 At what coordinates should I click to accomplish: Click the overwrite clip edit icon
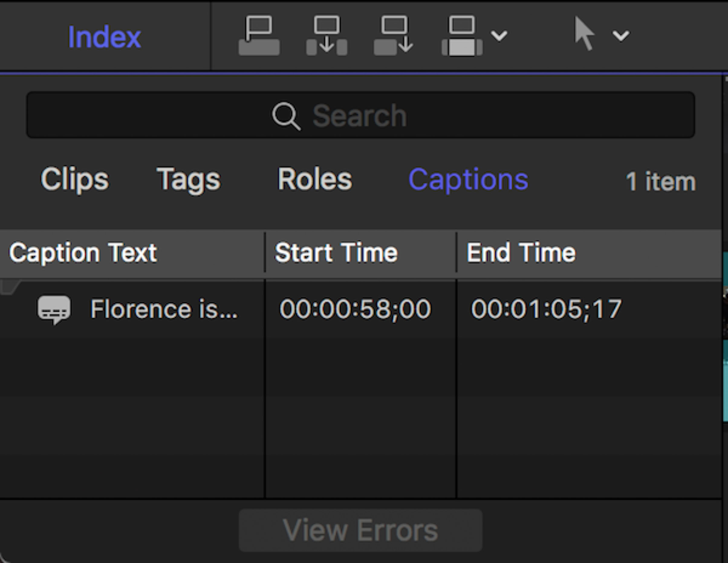[x=462, y=35]
